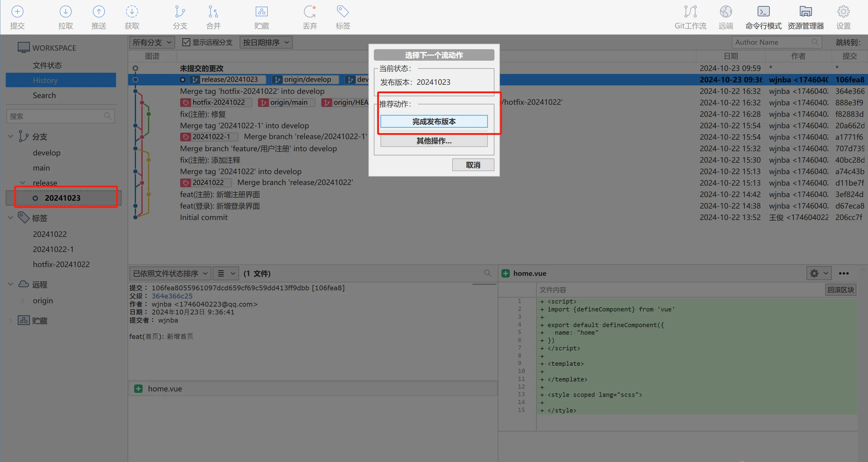Expand the origin remote node
The width and height of the screenshot is (868, 462).
point(23,301)
